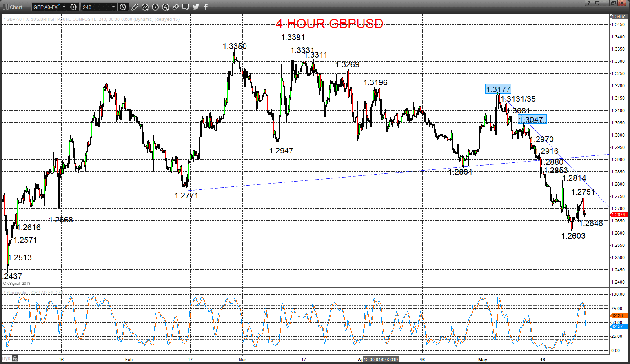Viewport: 630px width, 364px height.
Task: Click the 1.2668 price annotation
Action: (x=61, y=220)
